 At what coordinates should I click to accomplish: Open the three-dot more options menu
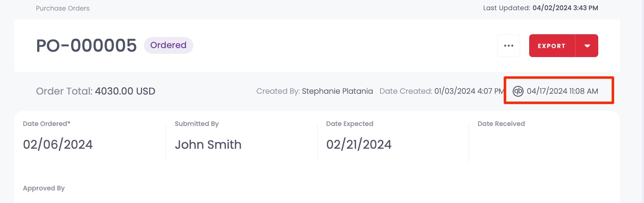(x=509, y=46)
